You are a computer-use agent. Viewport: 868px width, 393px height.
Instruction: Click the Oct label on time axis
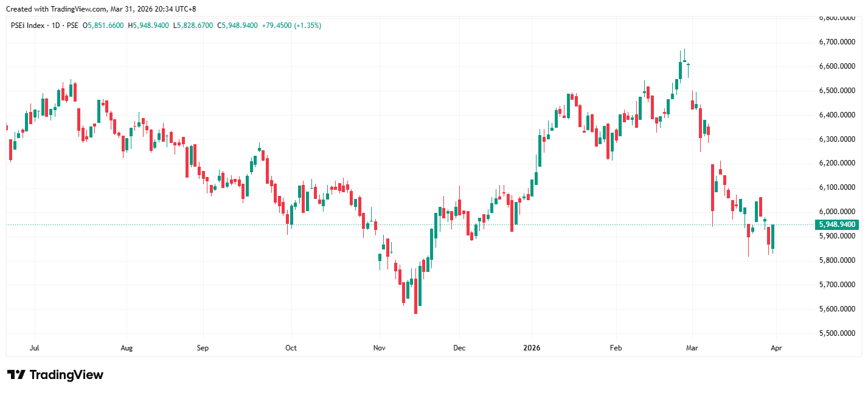point(291,348)
